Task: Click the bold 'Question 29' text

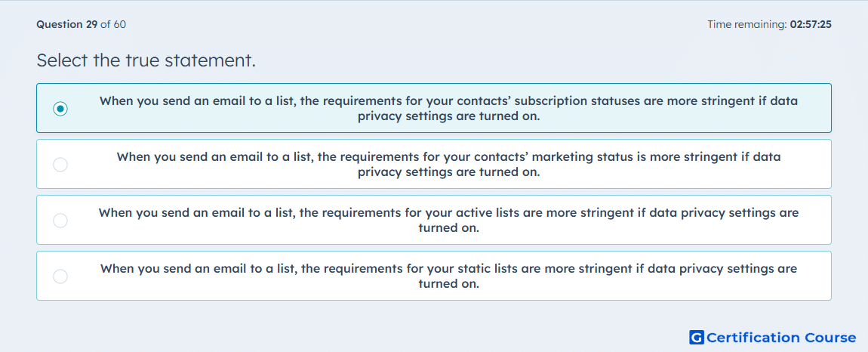Action: pos(67,24)
